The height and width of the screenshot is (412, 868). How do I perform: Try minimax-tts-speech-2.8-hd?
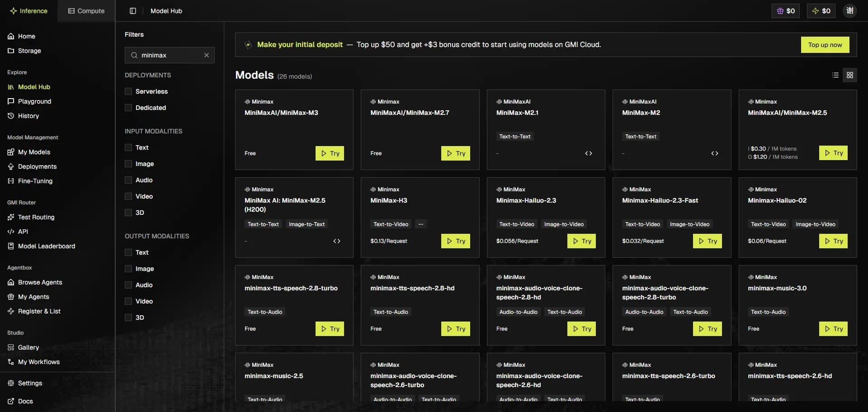pyautogui.click(x=456, y=329)
